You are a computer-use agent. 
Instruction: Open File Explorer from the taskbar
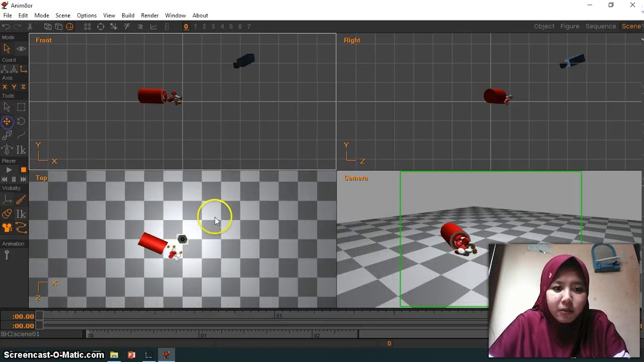click(x=114, y=355)
